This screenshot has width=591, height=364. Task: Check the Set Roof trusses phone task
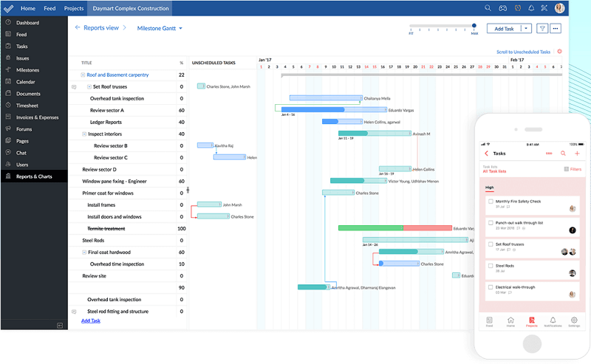[x=491, y=244]
